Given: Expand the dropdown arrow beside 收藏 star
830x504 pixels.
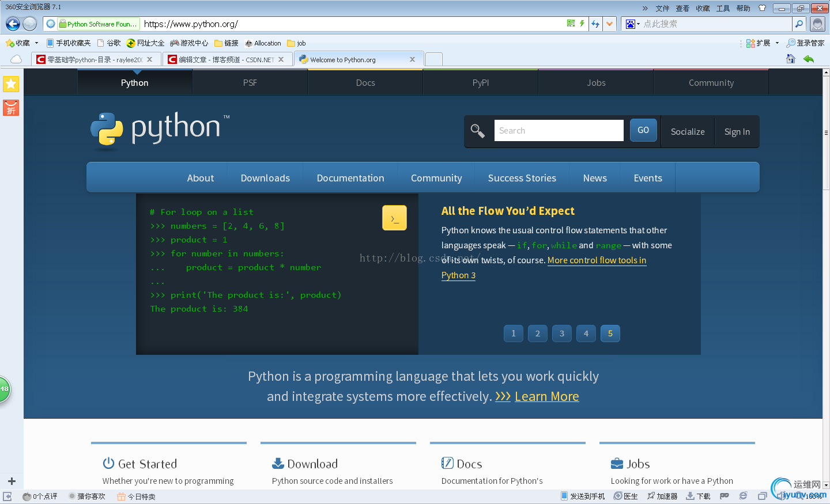Looking at the screenshot, I should point(36,43).
